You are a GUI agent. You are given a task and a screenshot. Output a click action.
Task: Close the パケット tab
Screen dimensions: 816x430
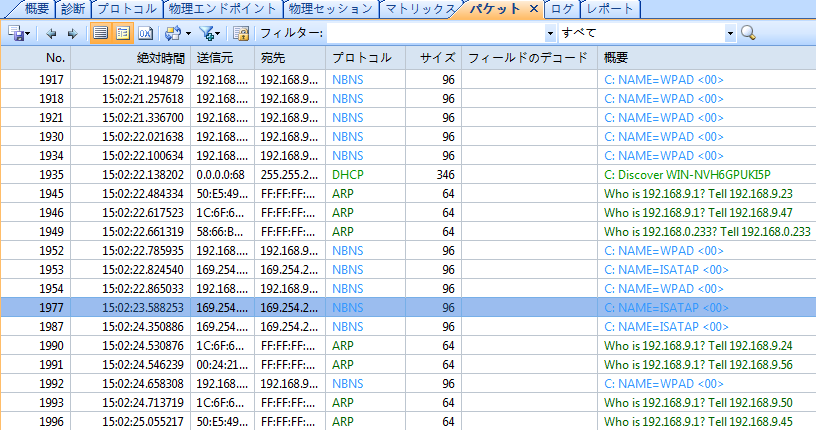coord(533,9)
